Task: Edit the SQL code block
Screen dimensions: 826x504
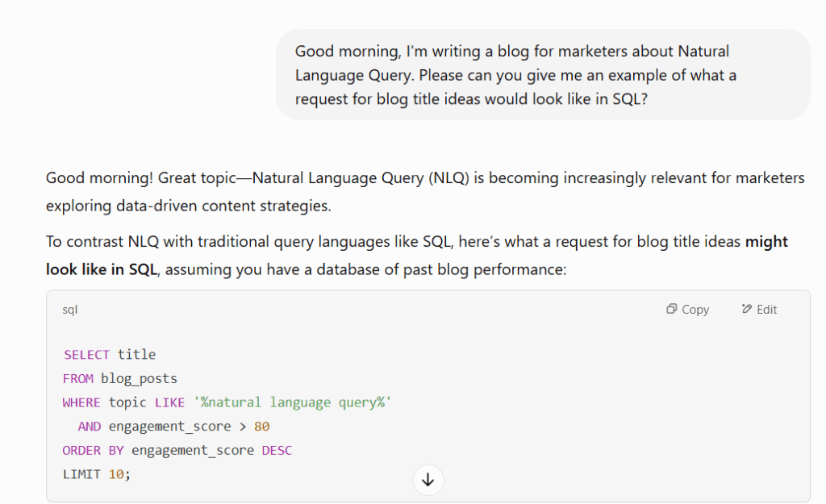Action: (758, 309)
